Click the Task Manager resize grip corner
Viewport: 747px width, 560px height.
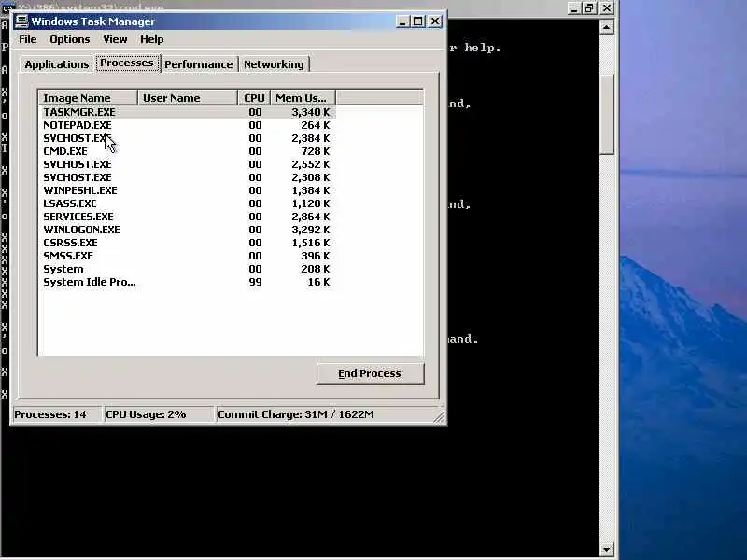pos(439,416)
